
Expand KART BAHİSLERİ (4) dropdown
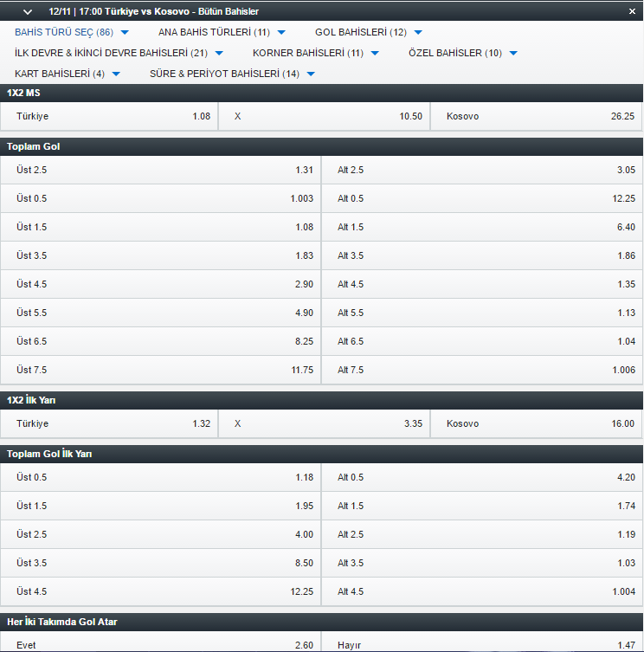coord(68,74)
